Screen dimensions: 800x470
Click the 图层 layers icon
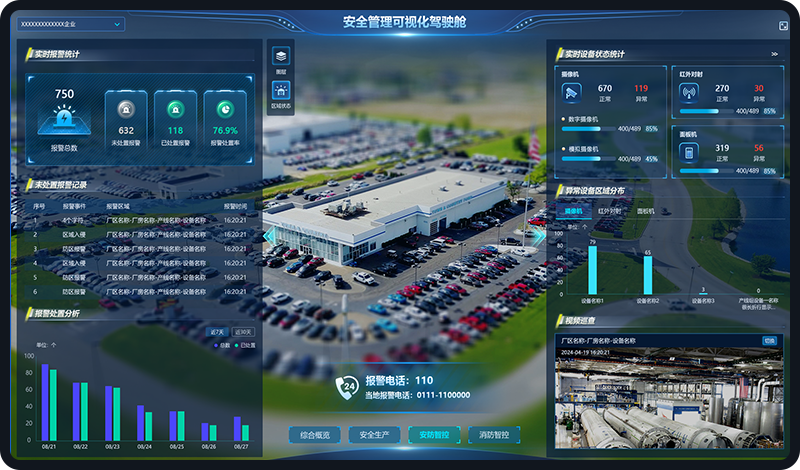pos(281,57)
